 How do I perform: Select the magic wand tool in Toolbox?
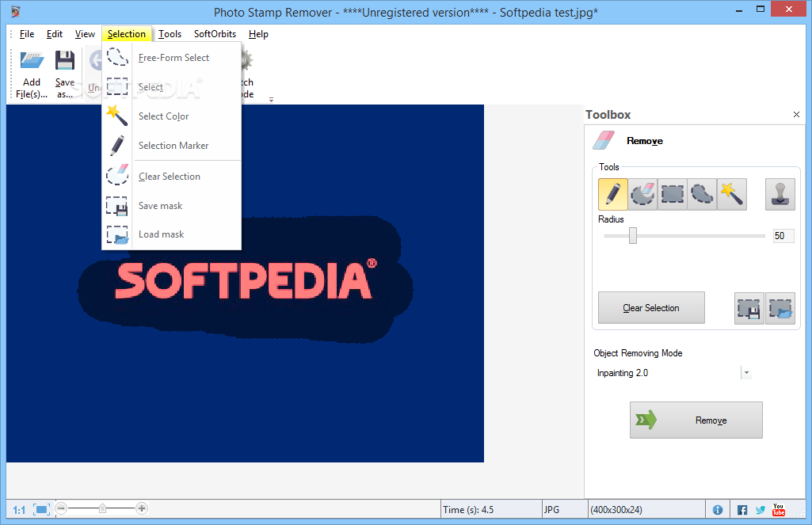[732, 194]
